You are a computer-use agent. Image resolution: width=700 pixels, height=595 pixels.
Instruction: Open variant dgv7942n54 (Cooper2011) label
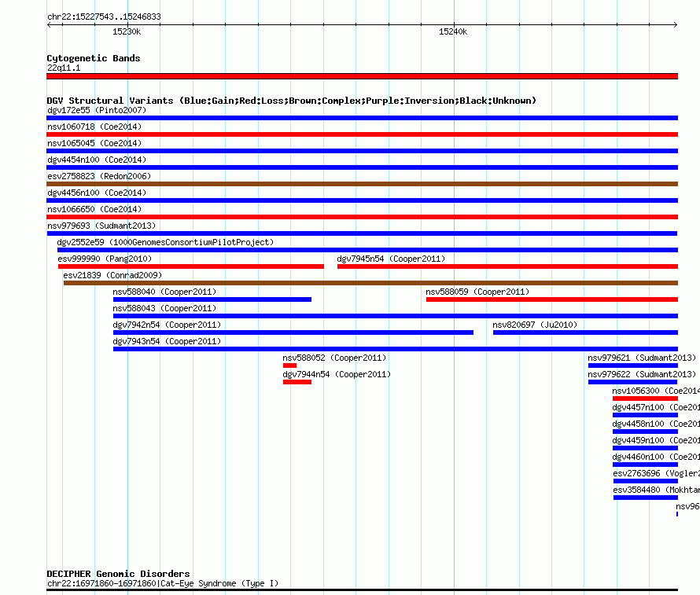[x=167, y=325]
